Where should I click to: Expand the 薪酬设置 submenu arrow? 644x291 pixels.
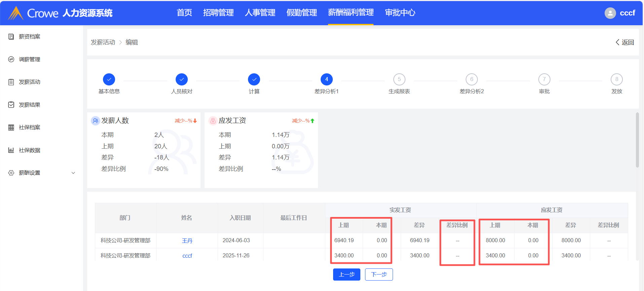pyautogui.click(x=73, y=173)
